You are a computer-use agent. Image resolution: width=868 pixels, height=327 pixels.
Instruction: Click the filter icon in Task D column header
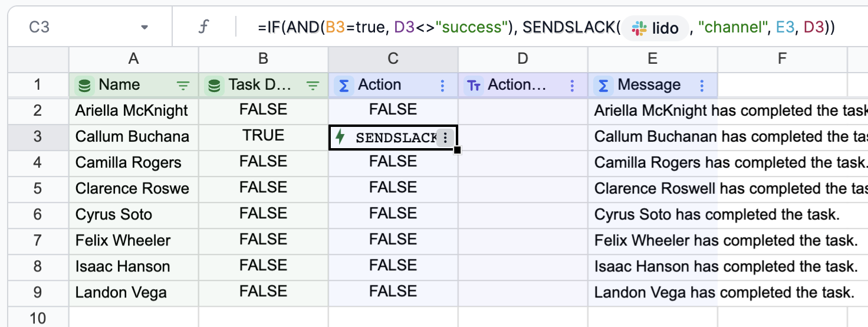[313, 86]
